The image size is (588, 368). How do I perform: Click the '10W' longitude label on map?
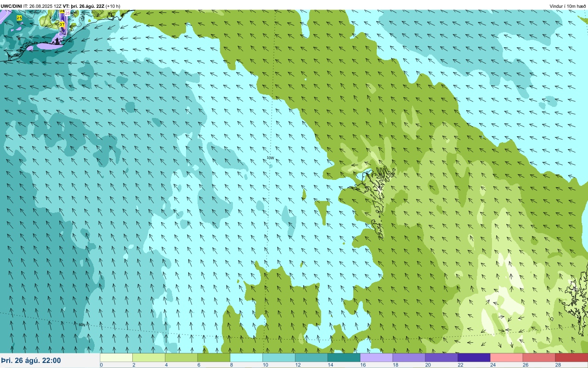[x=270, y=158]
